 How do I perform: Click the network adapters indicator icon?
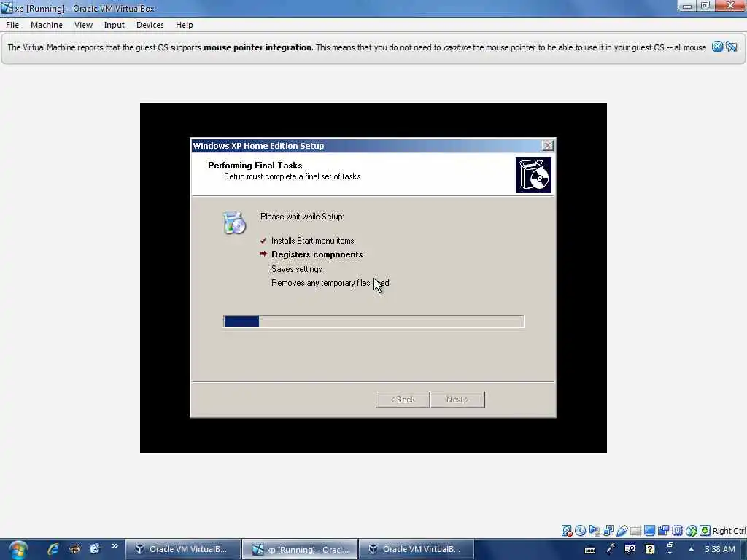(608, 531)
